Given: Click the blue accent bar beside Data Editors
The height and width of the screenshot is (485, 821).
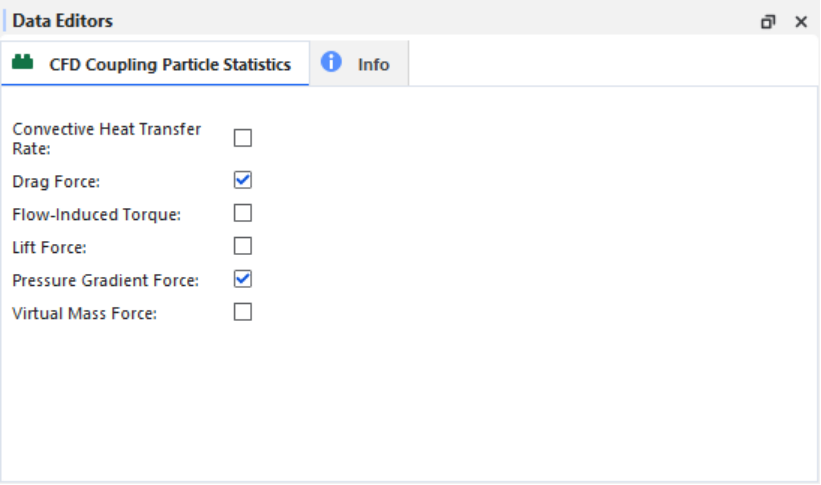Looking at the screenshot, I should 4,21.
